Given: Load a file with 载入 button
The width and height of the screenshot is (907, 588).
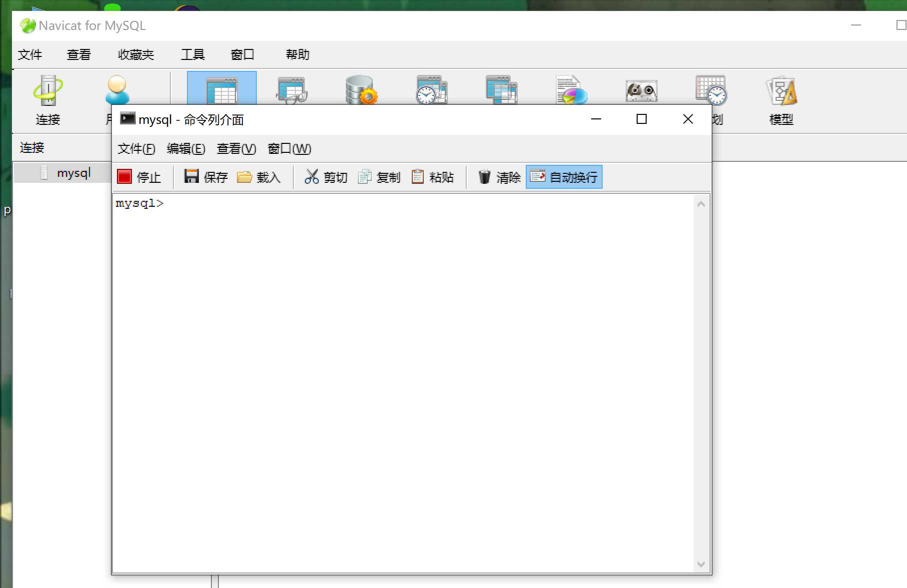Looking at the screenshot, I should [x=258, y=177].
